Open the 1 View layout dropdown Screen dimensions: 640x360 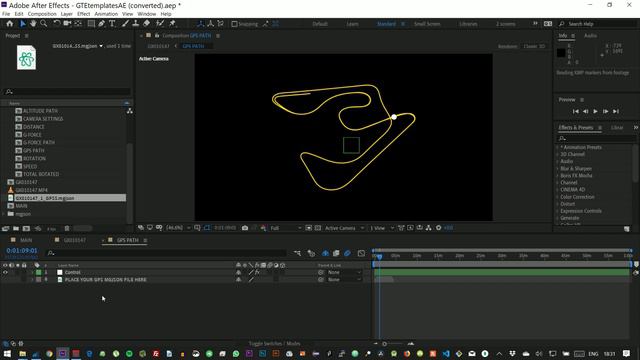click(x=382, y=228)
